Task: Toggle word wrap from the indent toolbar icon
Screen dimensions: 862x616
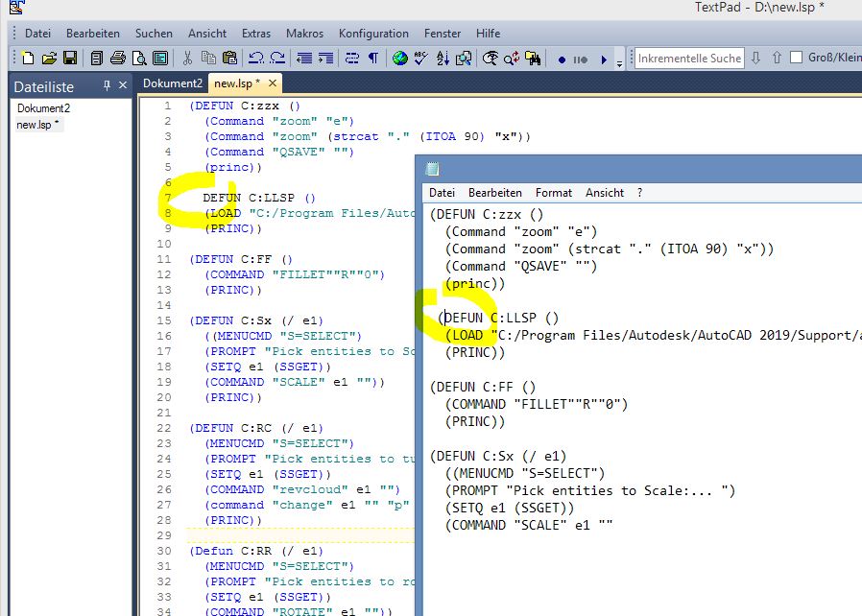Action: pyautogui.click(x=351, y=58)
